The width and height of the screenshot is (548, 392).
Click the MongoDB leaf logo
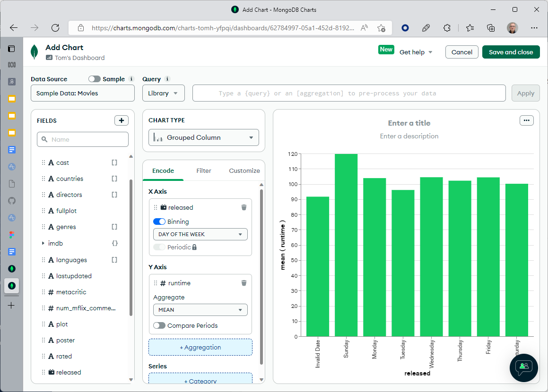35,52
